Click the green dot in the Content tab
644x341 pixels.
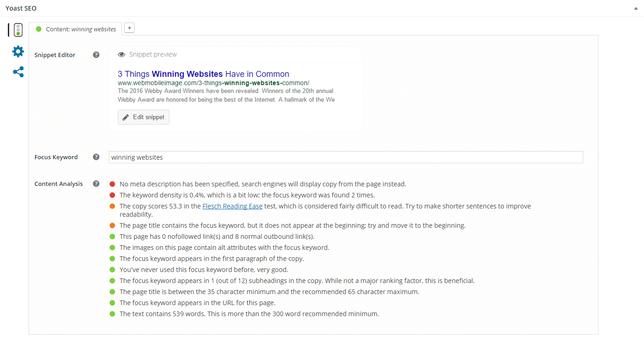point(39,29)
